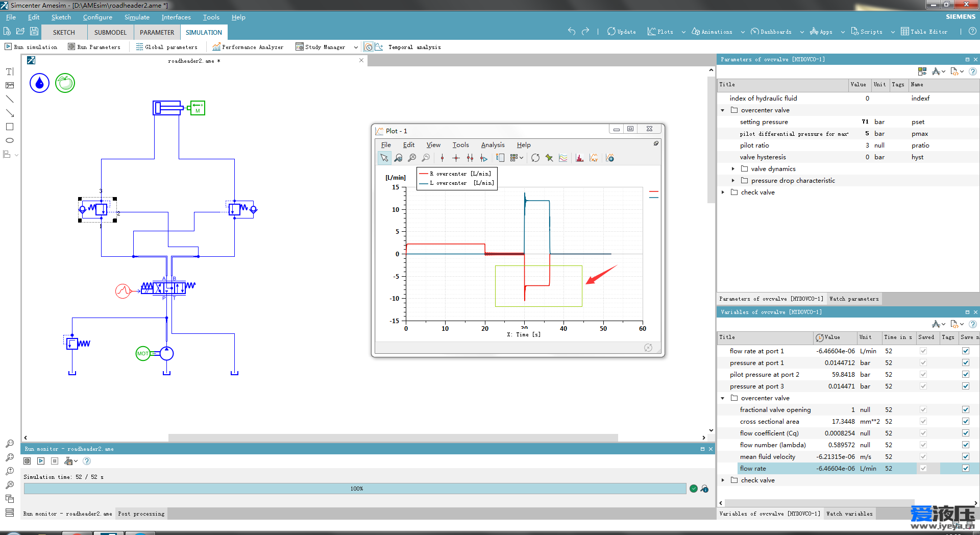Image resolution: width=980 pixels, height=535 pixels.
Task: Toggle Save next checkbox for pilot pressure at port 2
Action: click(966, 374)
